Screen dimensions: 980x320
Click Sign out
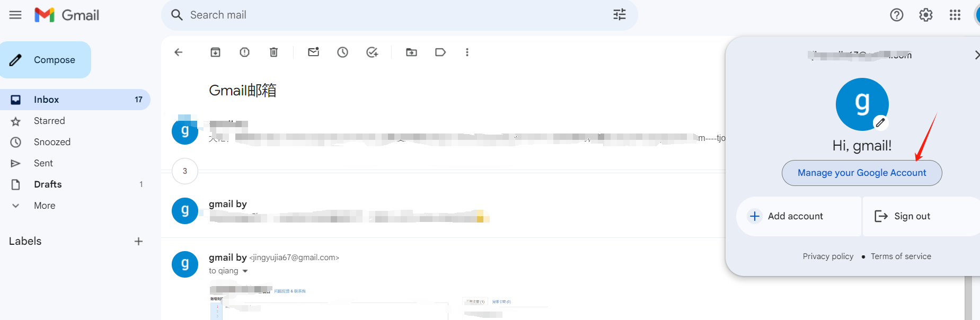pos(921,216)
